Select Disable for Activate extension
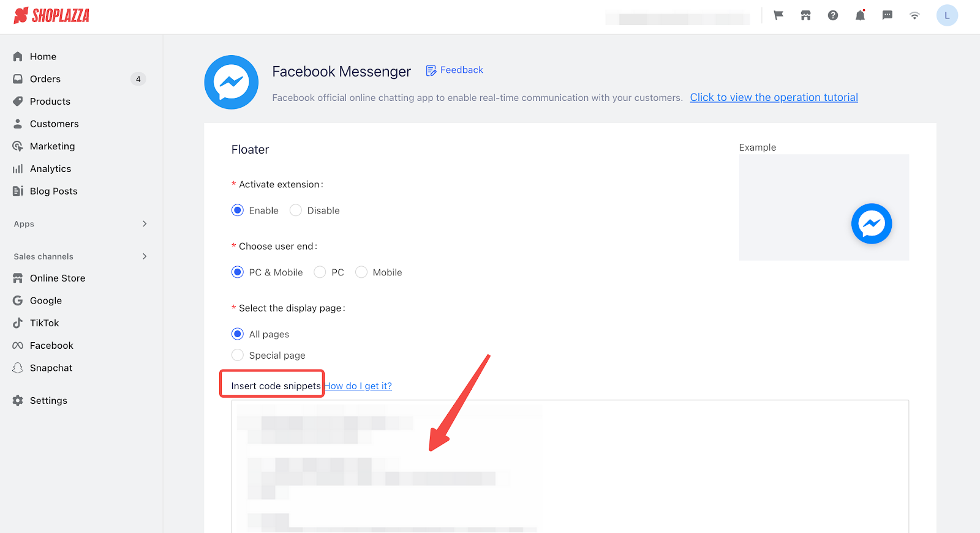This screenshot has height=533, width=980. [x=296, y=211]
